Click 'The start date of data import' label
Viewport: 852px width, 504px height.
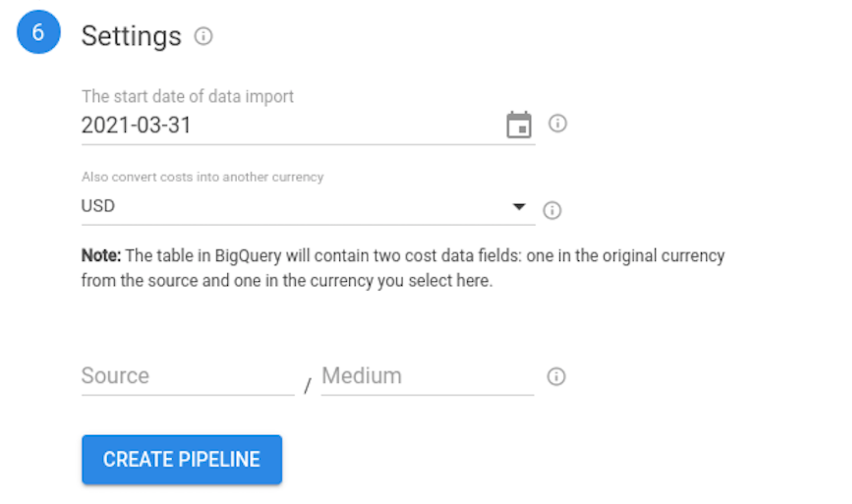[187, 96]
